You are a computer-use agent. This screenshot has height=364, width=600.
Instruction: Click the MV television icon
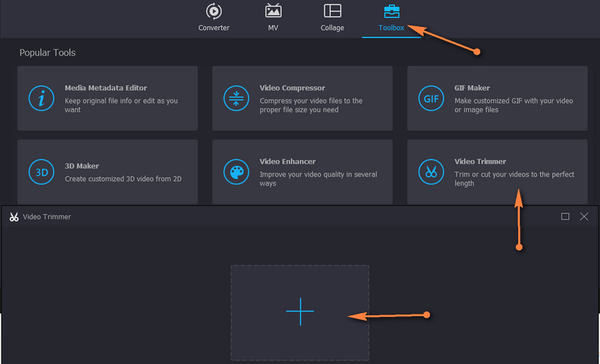coord(274,11)
